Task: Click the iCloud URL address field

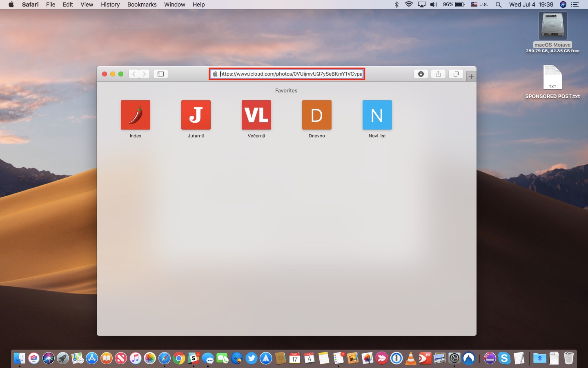Action: [x=287, y=74]
